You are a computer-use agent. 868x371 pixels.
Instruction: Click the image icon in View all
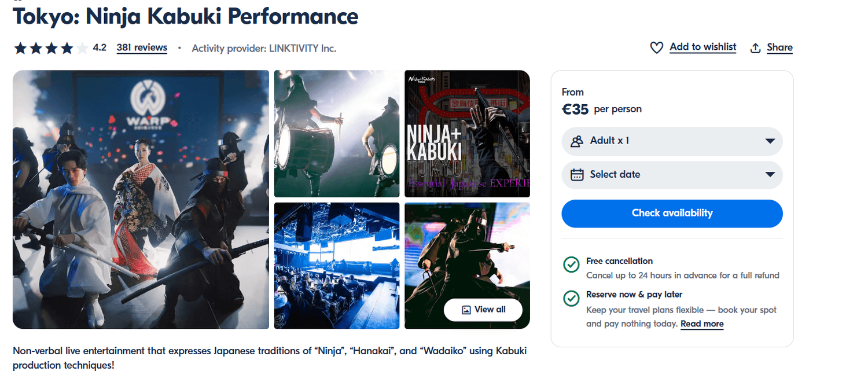coord(466,310)
